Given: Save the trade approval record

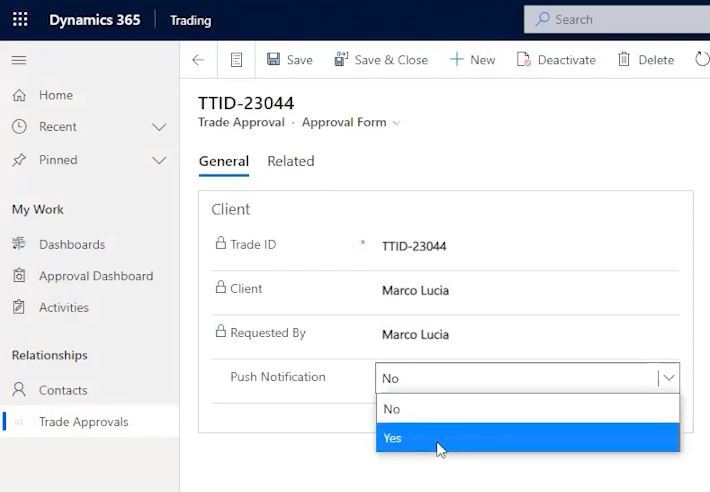Looking at the screenshot, I should (290, 60).
